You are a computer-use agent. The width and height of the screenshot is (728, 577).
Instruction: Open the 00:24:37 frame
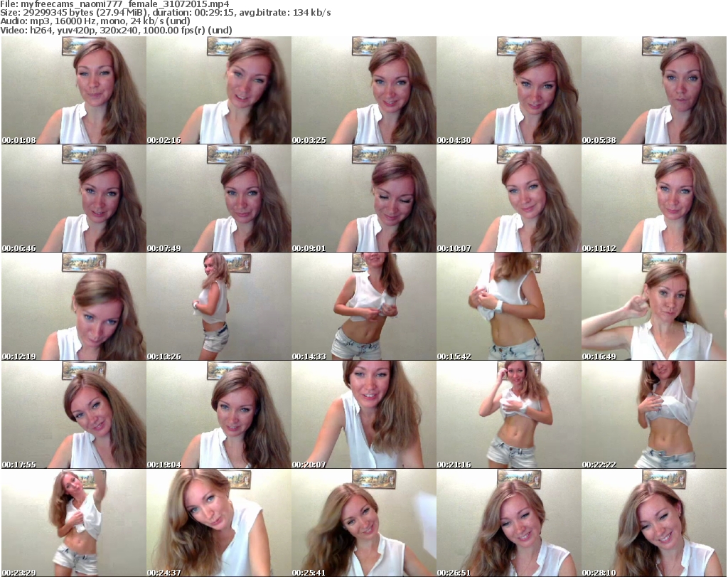[219, 523]
